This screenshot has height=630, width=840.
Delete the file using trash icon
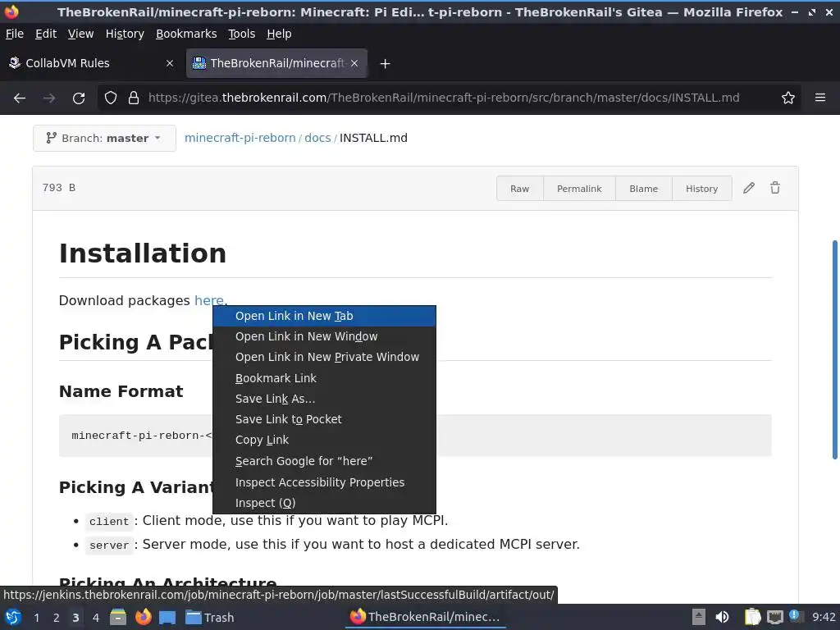coord(775,188)
